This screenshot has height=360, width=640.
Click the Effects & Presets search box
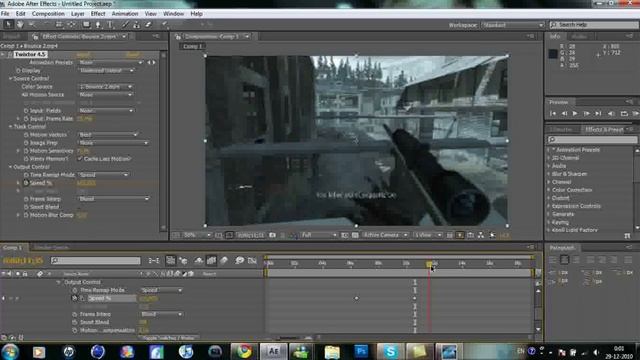click(592, 140)
